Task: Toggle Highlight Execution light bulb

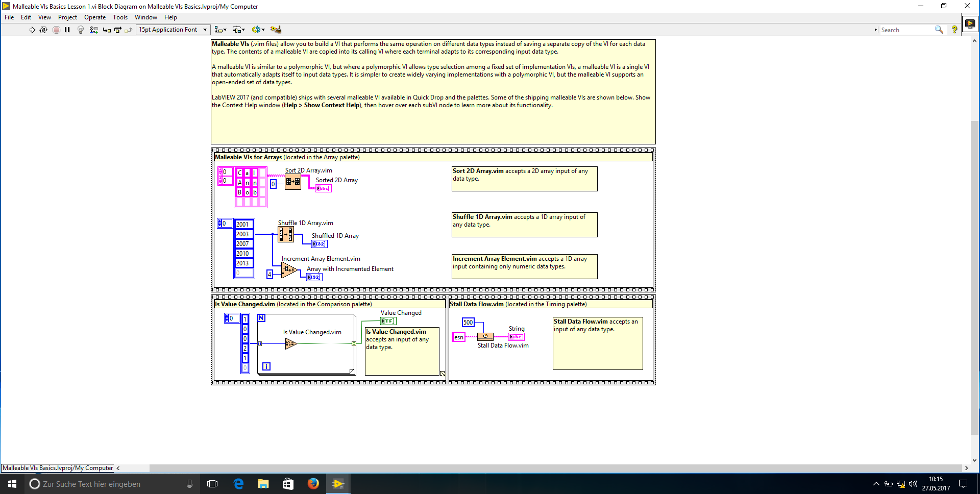Action: (x=81, y=30)
